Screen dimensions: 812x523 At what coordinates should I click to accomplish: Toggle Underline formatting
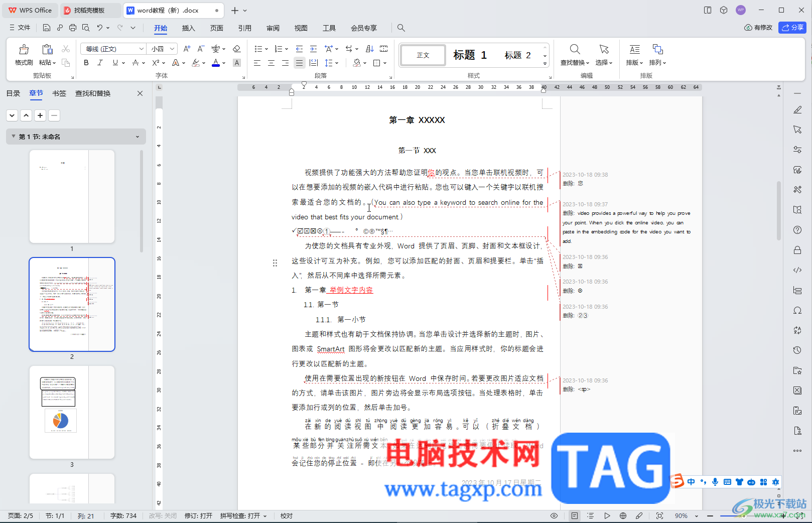tap(115, 63)
